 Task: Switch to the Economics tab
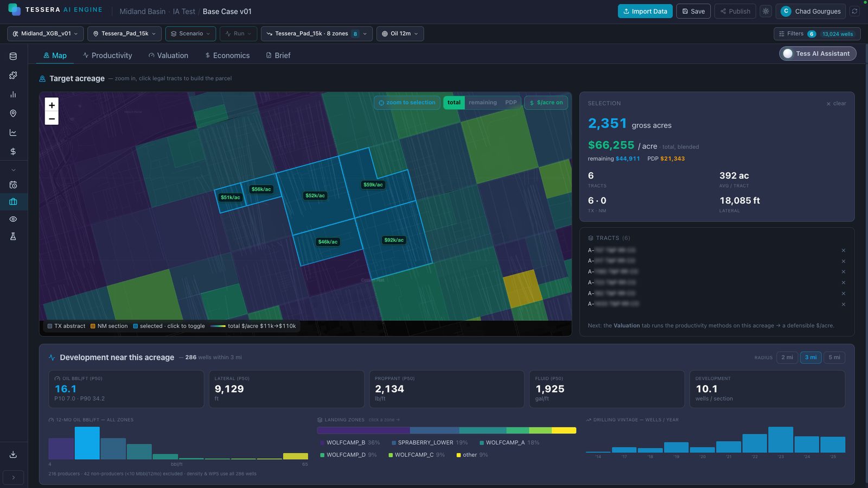coord(227,55)
